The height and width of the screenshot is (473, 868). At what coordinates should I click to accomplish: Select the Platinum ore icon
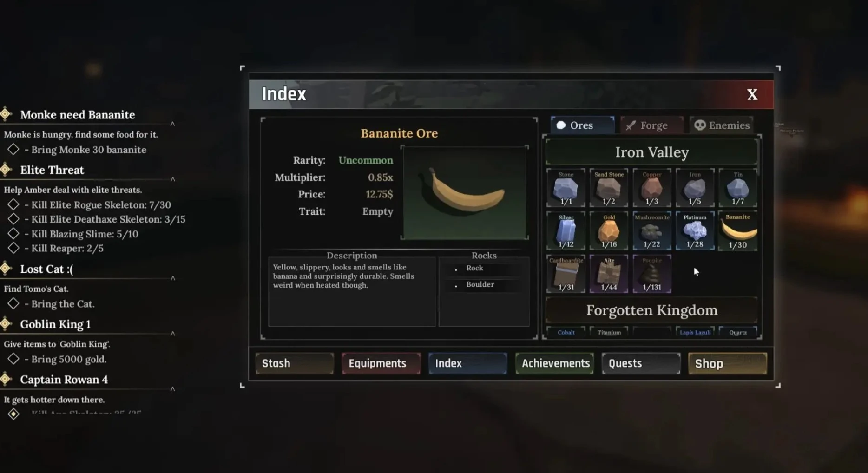coord(695,231)
